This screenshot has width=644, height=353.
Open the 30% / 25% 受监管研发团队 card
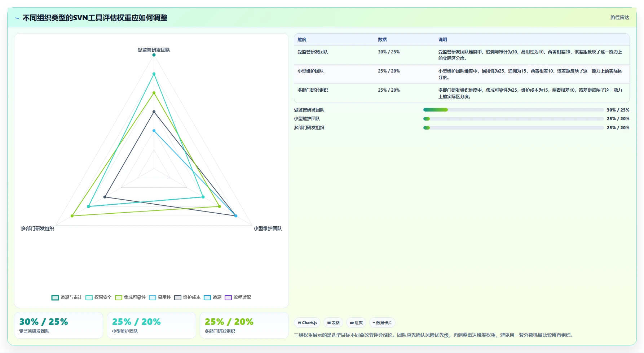tap(58, 325)
